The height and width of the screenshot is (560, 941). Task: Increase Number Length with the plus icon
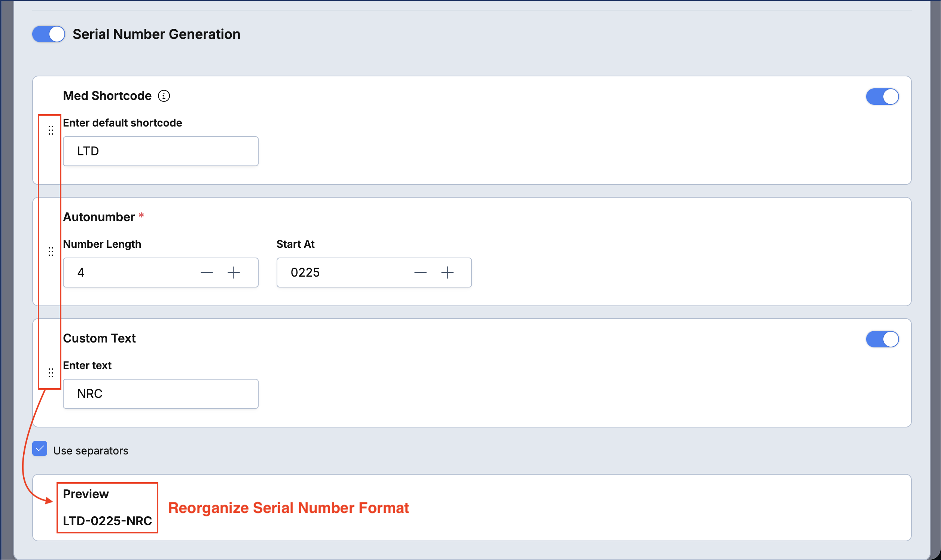tap(234, 273)
